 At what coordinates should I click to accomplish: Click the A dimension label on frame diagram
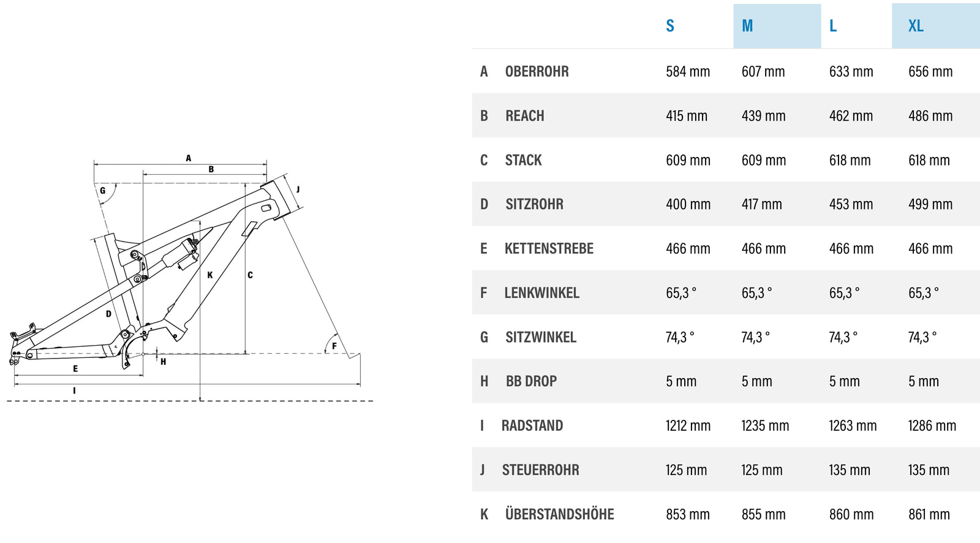(189, 158)
